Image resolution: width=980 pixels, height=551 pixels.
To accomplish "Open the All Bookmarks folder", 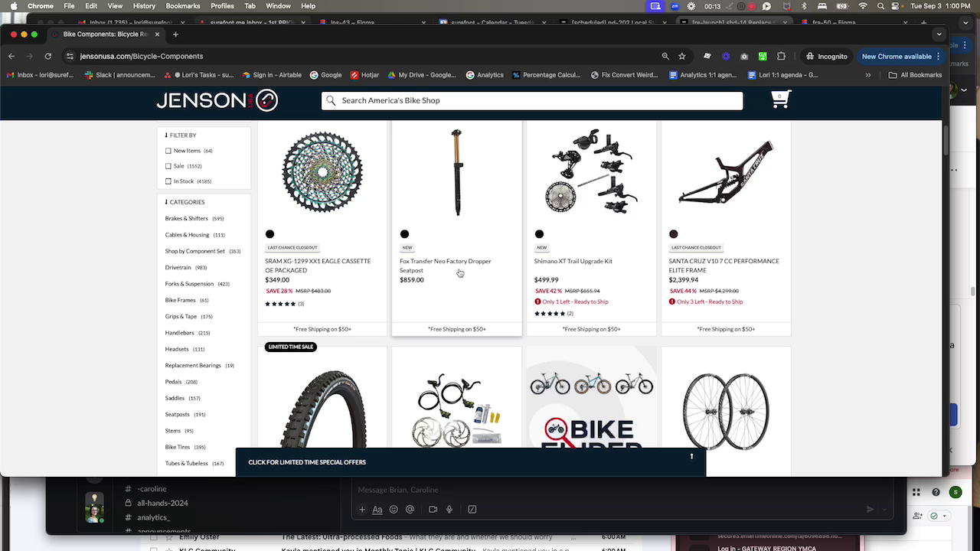I will tap(915, 75).
